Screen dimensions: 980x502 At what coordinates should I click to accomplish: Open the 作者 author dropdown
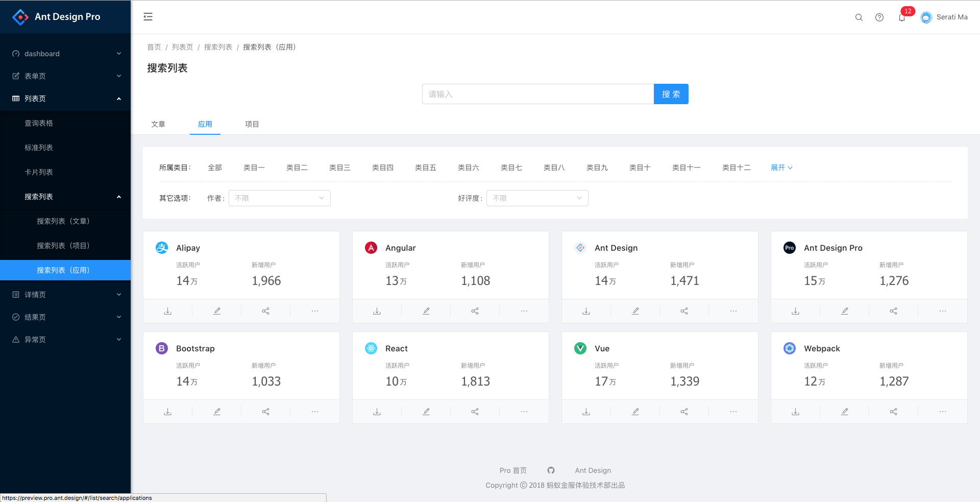click(280, 198)
